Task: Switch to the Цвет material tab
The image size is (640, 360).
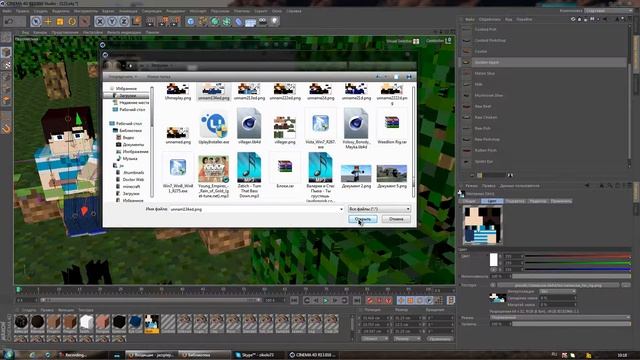Action: point(491,201)
